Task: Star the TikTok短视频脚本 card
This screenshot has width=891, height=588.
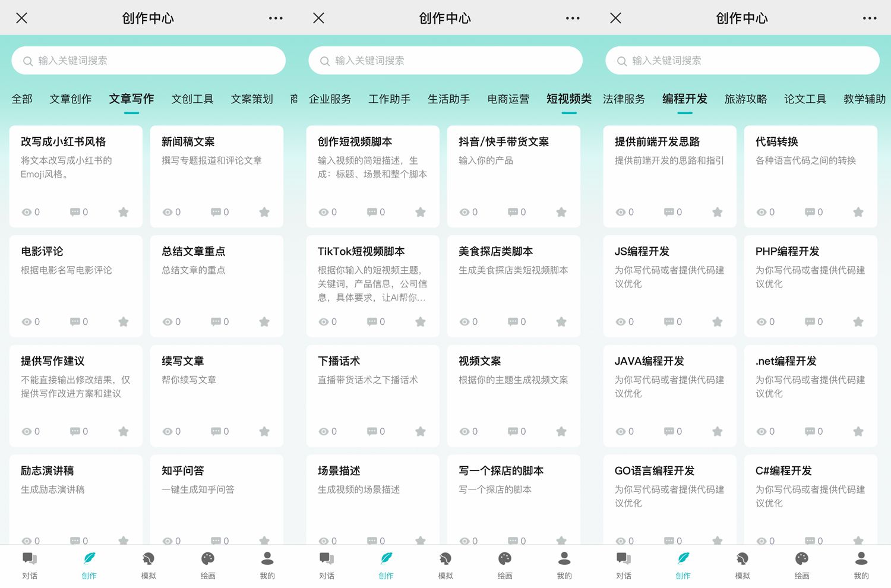Action: coord(421,322)
